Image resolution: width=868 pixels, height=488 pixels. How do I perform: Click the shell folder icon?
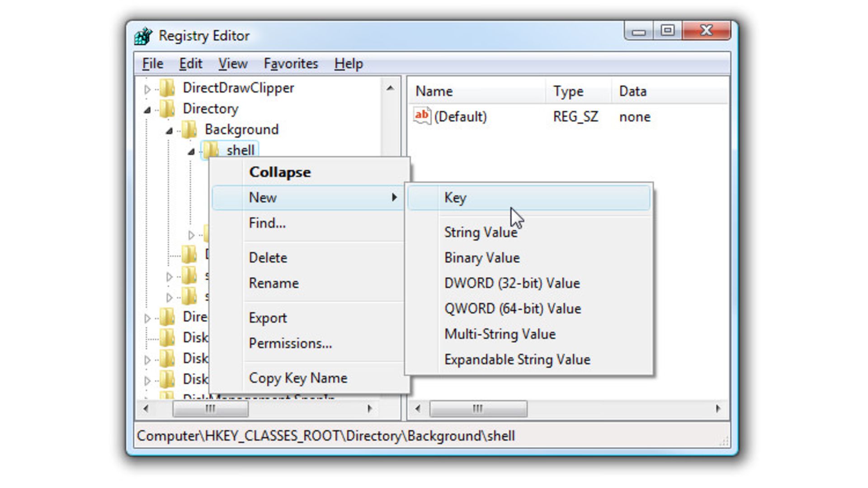(x=211, y=150)
